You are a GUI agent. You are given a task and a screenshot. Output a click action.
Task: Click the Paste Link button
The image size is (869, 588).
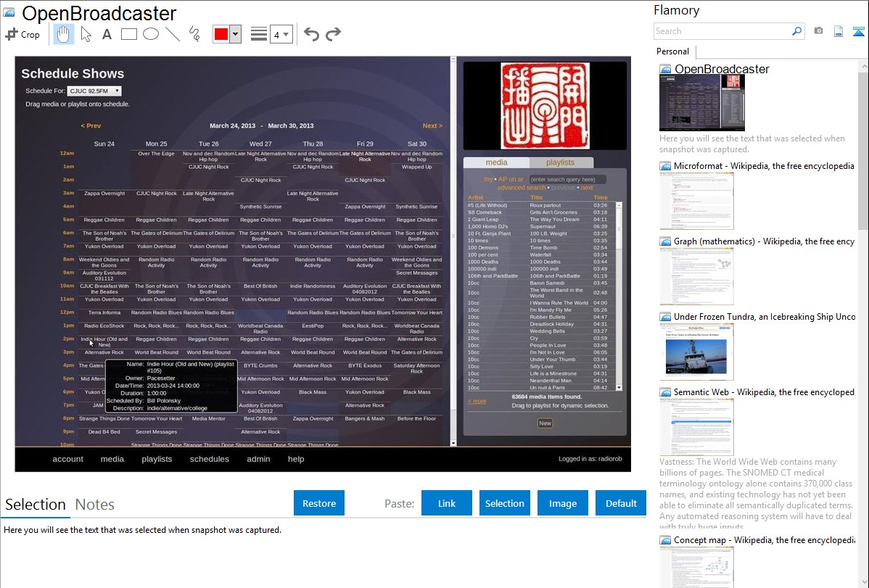point(447,503)
